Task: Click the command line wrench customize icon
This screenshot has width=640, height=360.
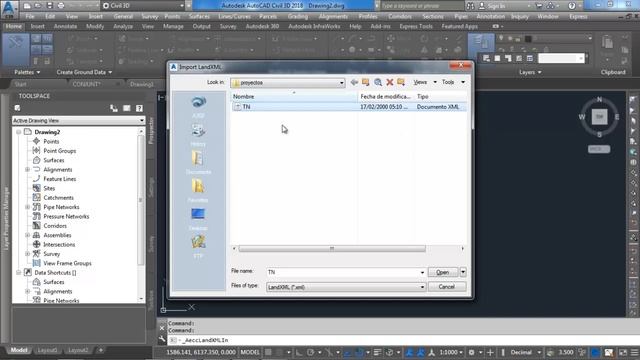Action: tap(162, 340)
